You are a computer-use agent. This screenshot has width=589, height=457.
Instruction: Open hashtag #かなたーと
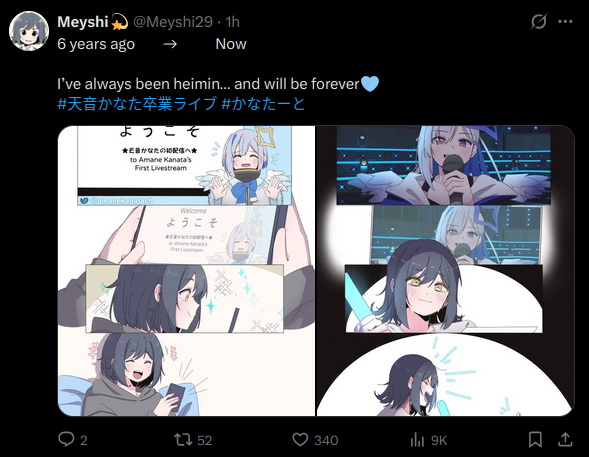tap(263, 104)
